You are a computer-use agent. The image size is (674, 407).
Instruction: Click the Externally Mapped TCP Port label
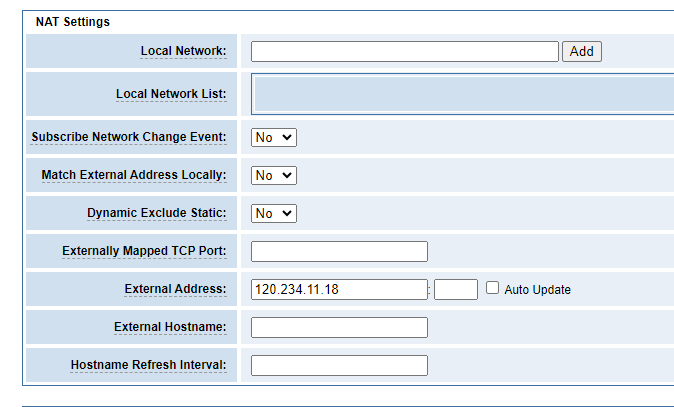coord(144,251)
